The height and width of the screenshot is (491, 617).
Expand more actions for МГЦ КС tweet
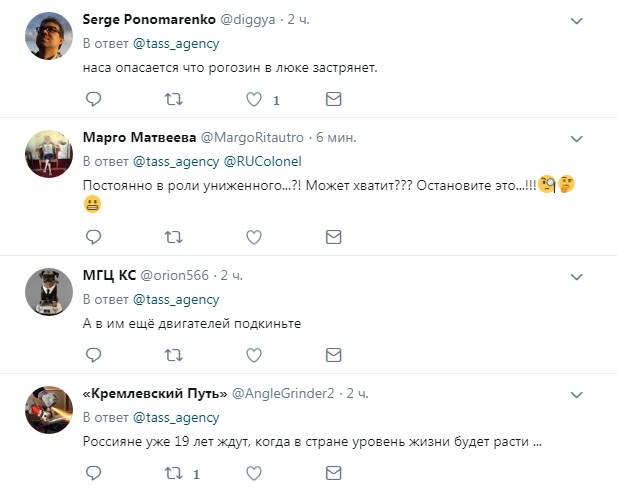tap(577, 276)
